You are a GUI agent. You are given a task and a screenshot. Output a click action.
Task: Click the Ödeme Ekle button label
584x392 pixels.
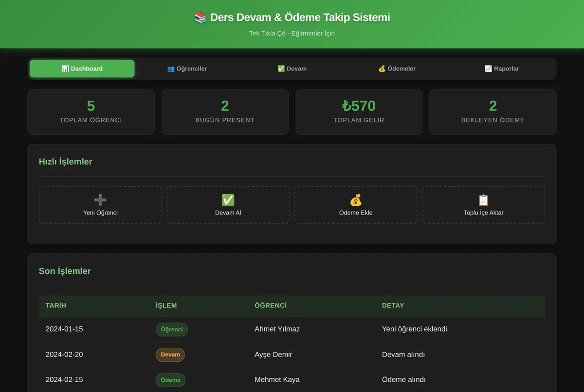tap(356, 213)
